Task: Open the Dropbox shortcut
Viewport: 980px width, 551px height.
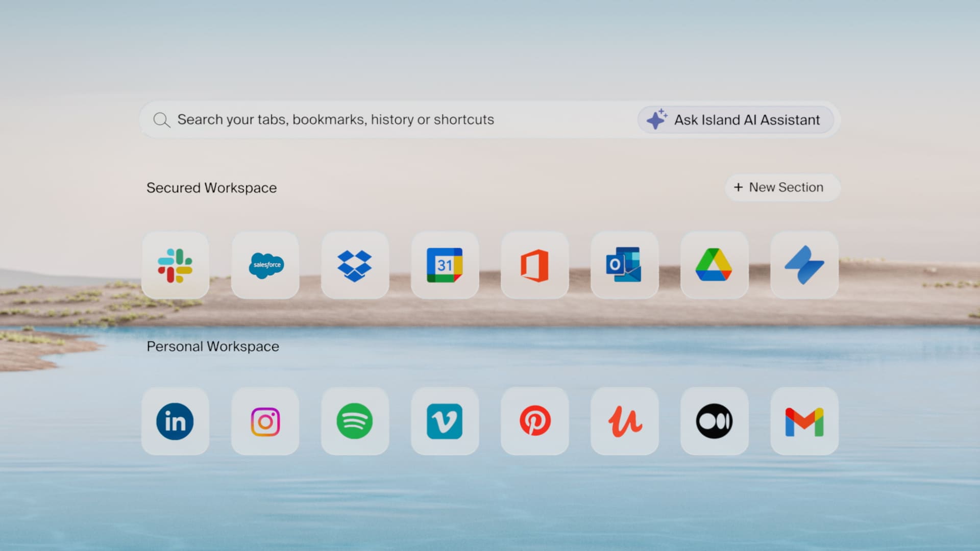Action: point(355,265)
